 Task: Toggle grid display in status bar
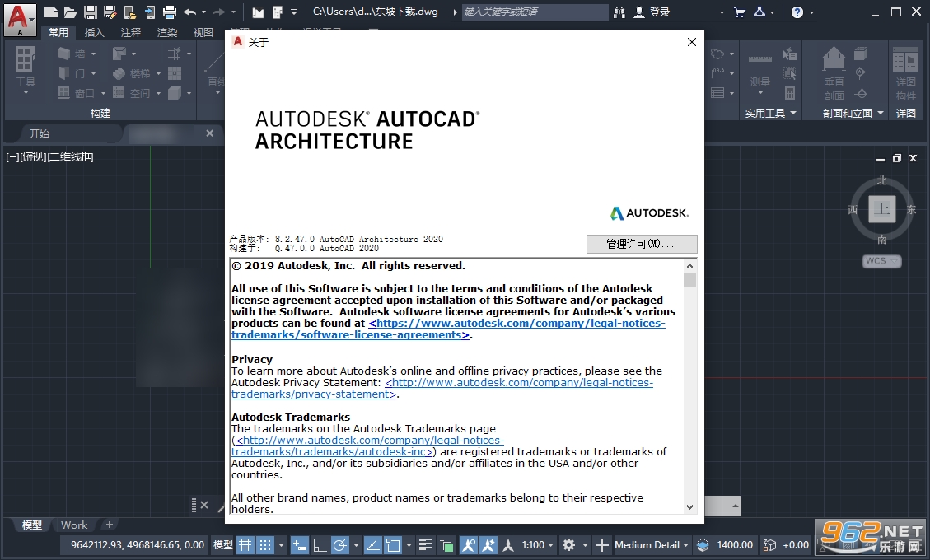point(245,544)
